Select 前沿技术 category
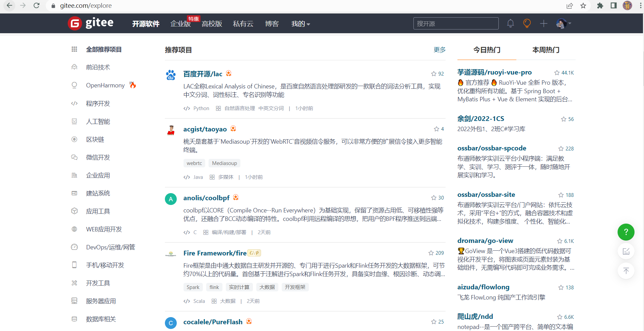The width and height of the screenshot is (644, 331). tap(98, 67)
